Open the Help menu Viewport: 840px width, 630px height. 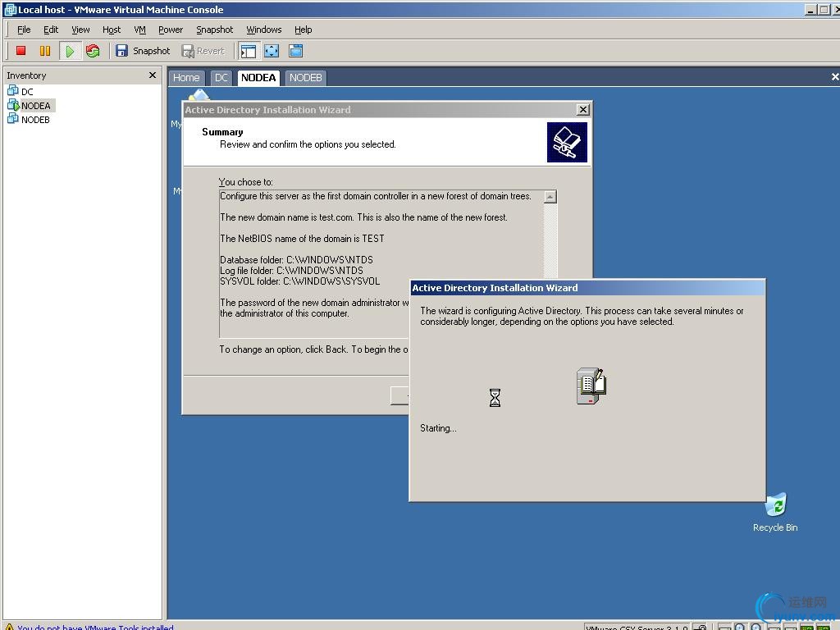click(x=304, y=30)
